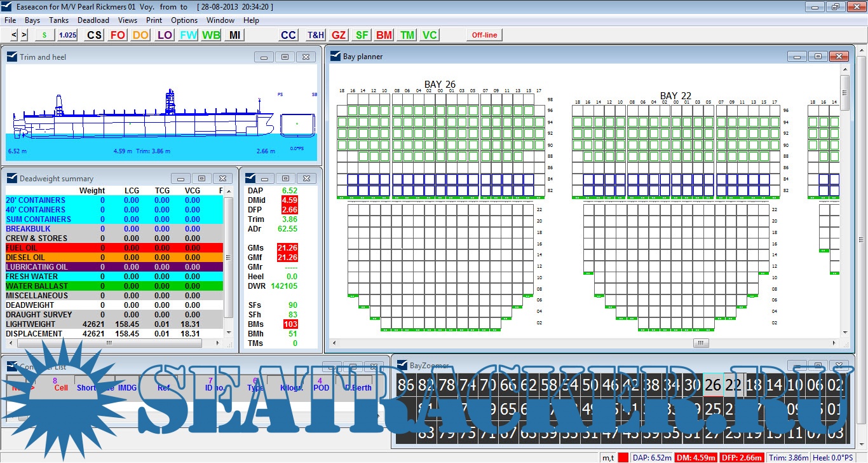Open the Deadload menu
This screenshot has height=463, width=868.
[x=93, y=20]
